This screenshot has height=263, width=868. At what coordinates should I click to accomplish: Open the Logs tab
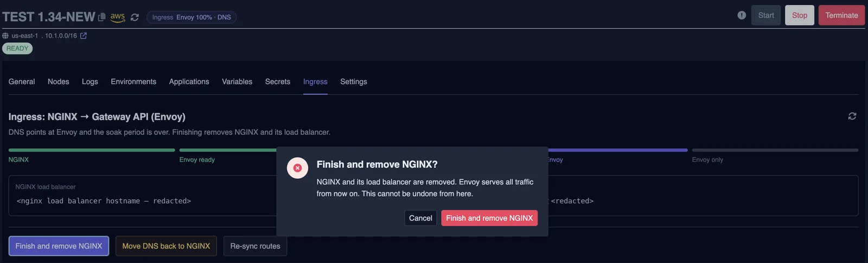(x=90, y=82)
